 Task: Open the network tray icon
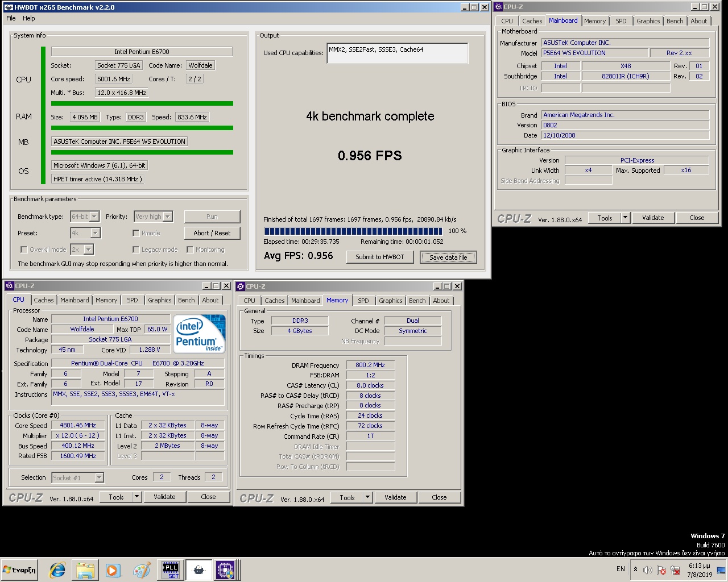point(675,569)
